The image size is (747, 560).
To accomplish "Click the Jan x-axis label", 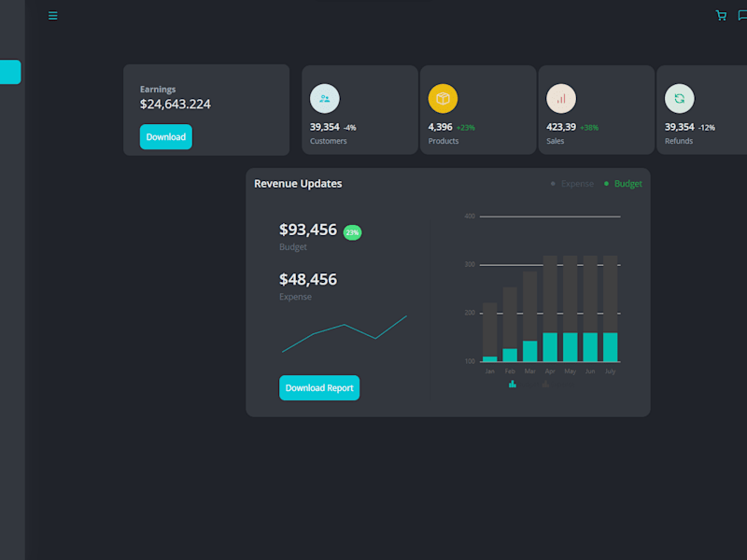I will point(489,371).
